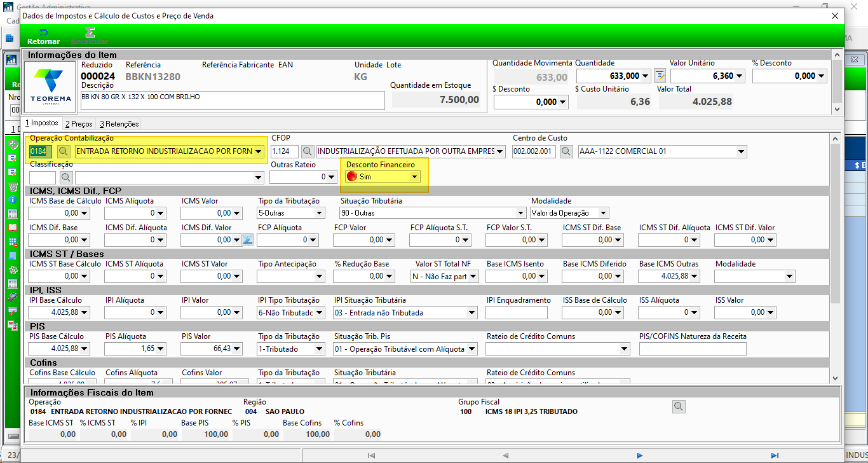
Task: Go to next record arrow
Action: 640,455
